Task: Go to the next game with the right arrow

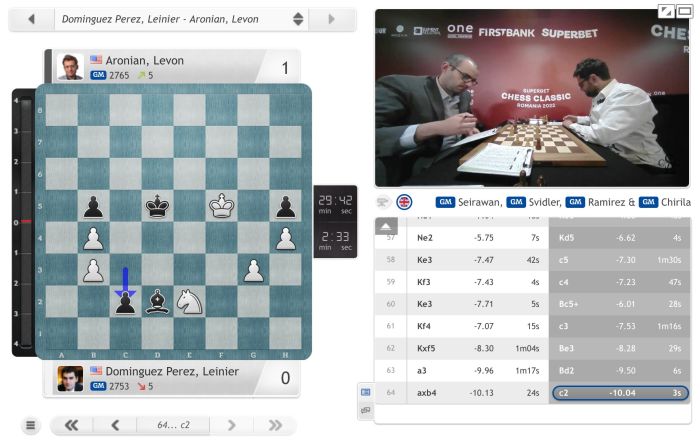Action: click(x=331, y=19)
